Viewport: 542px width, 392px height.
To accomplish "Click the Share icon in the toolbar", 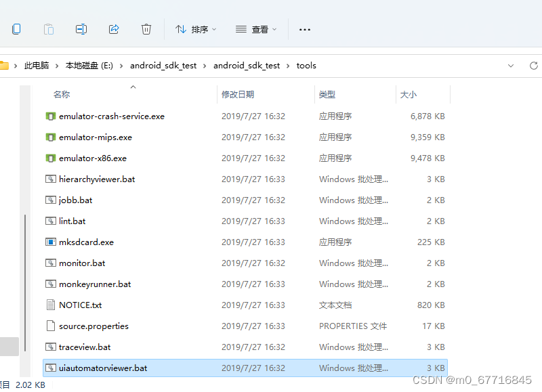I will (114, 29).
